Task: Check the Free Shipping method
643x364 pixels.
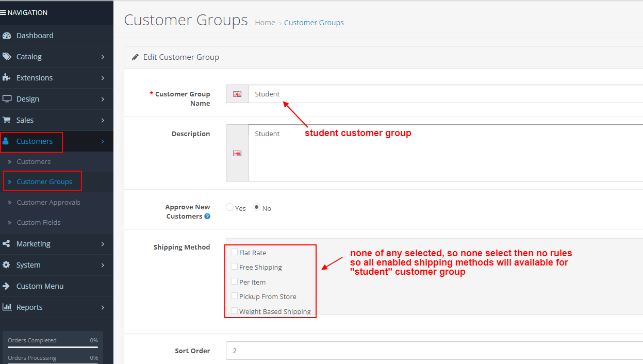Action: 235,267
